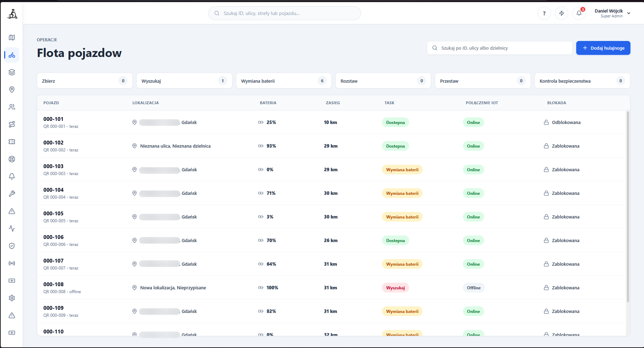
Task: Toggle the lock icon for vehicle 000-108
Action: pos(546,288)
